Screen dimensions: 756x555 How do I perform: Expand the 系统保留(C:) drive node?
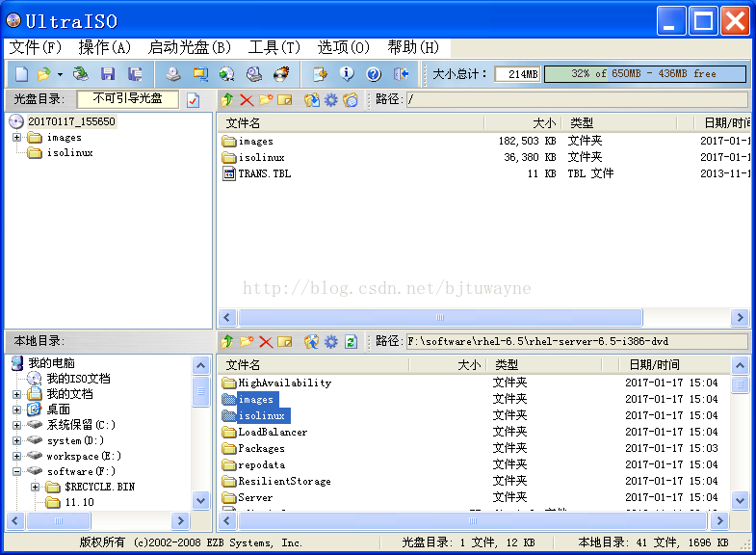17,425
